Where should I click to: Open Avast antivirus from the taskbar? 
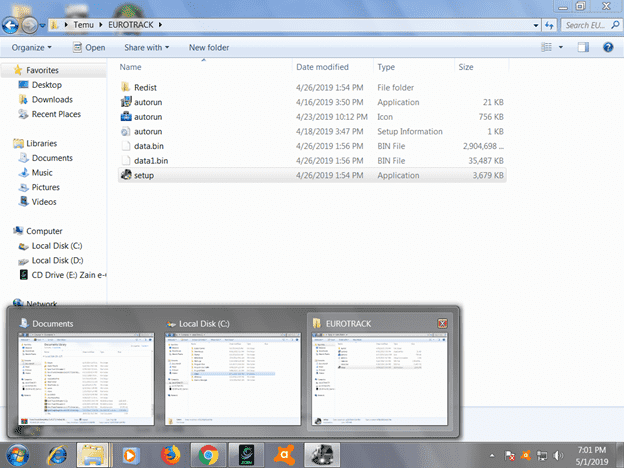284,455
